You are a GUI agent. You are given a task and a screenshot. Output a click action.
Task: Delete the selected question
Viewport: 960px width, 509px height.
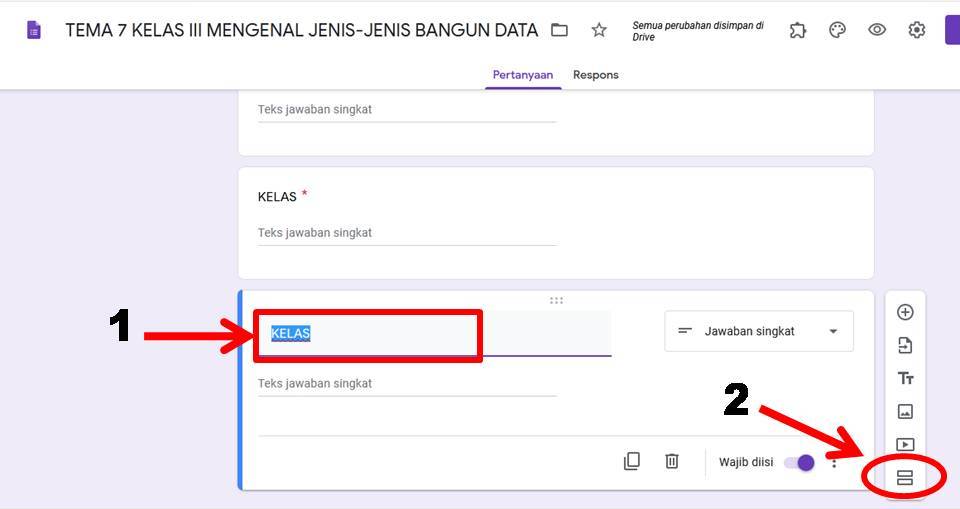(672, 461)
